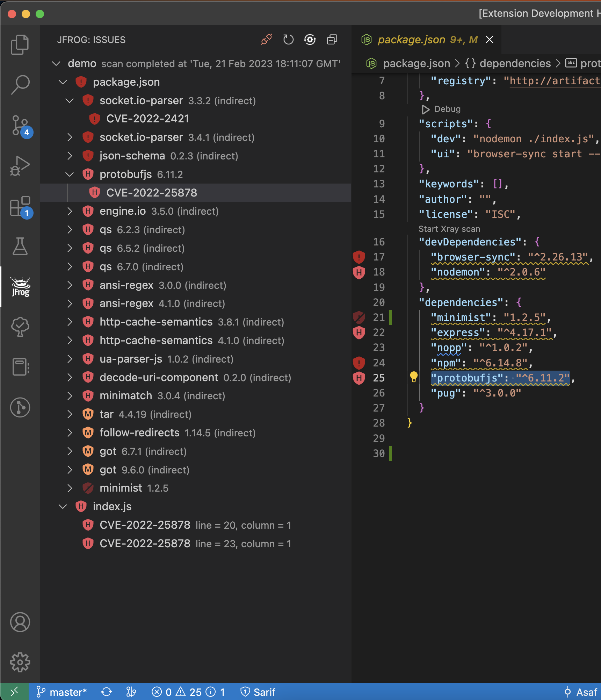Close the package.json editor tab

point(490,40)
